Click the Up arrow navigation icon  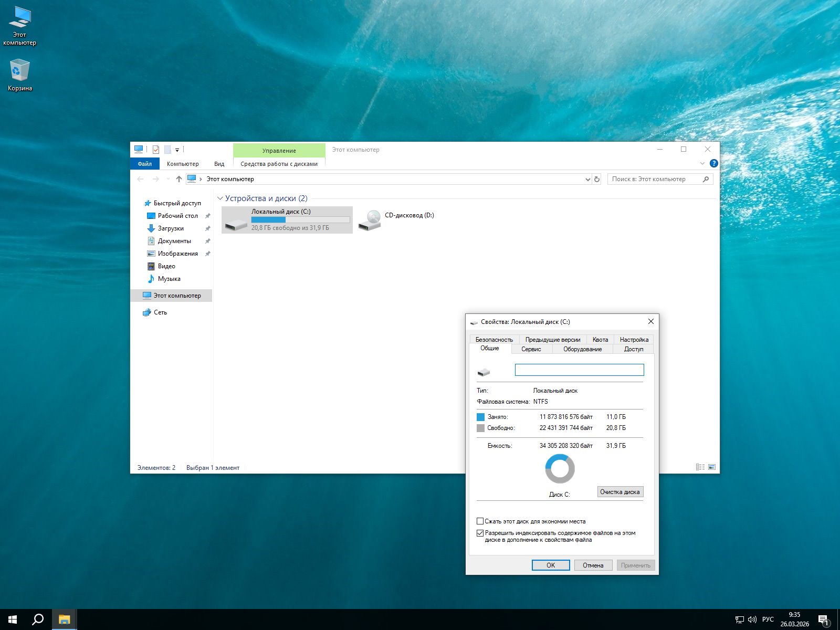tap(179, 179)
